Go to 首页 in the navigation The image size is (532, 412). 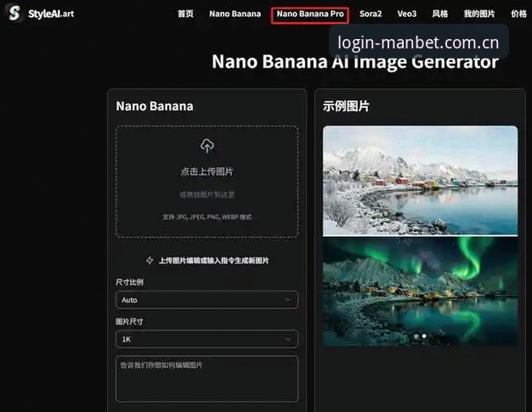[185, 14]
